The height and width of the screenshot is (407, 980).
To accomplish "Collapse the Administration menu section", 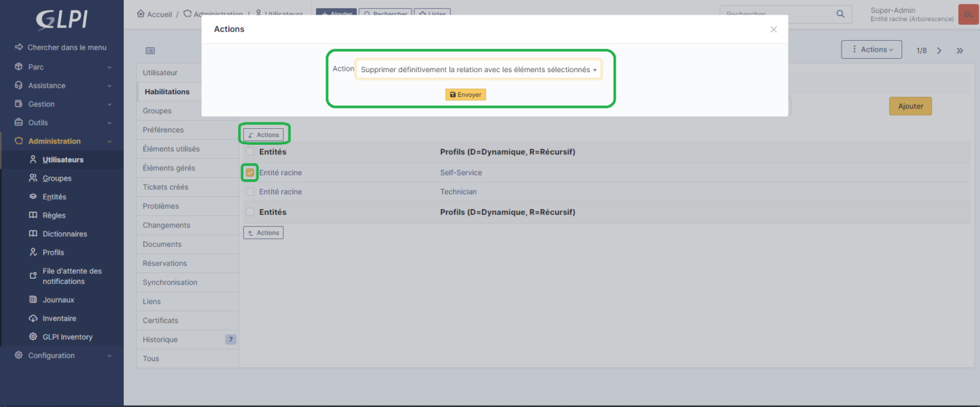I will pyautogui.click(x=108, y=141).
